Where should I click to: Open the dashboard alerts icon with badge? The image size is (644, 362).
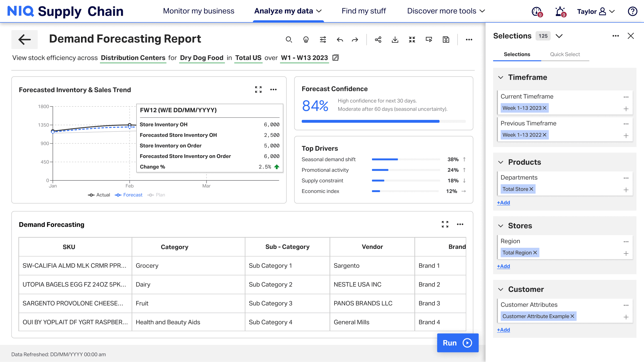(x=537, y=12)
